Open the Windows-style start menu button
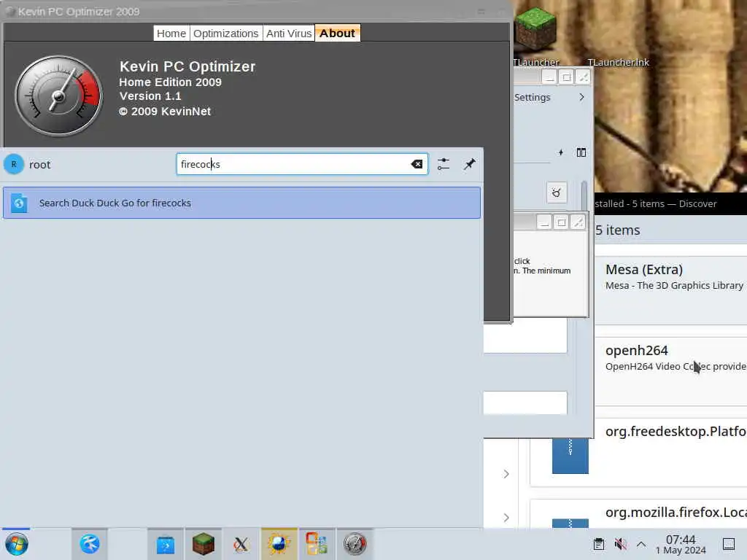Image resolution: width=747 pixels, height=560 pixels. (17, 544)
